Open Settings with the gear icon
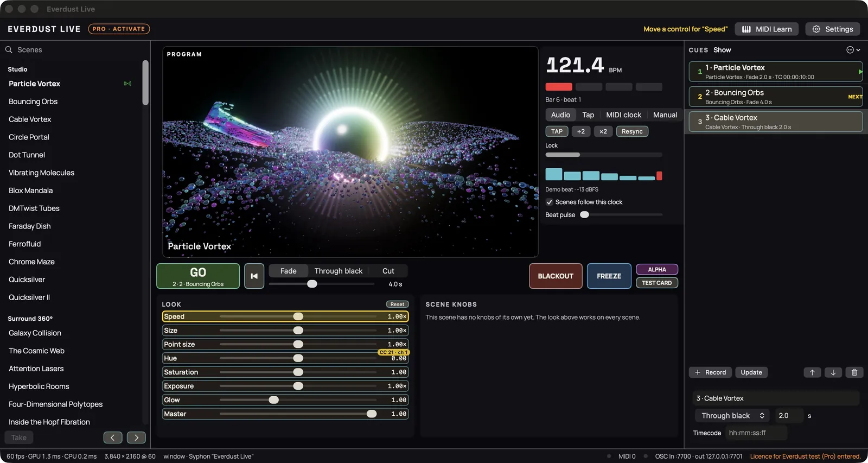The image size is (868, 463). [833, 29]
